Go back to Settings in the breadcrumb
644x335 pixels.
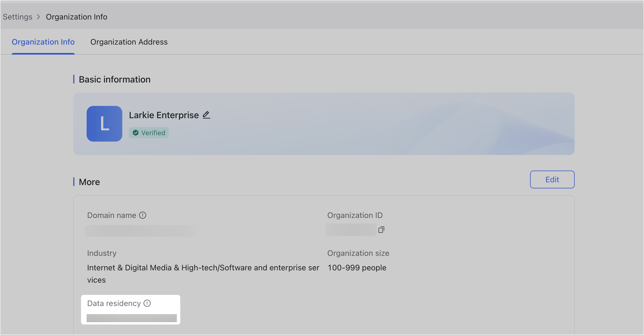coord(18,17)
